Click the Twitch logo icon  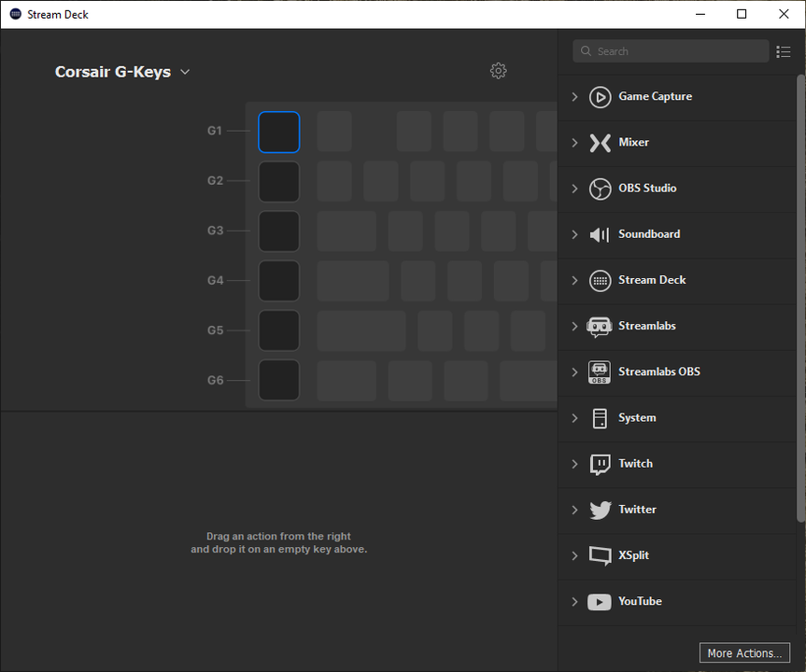(x=600, y=465)
